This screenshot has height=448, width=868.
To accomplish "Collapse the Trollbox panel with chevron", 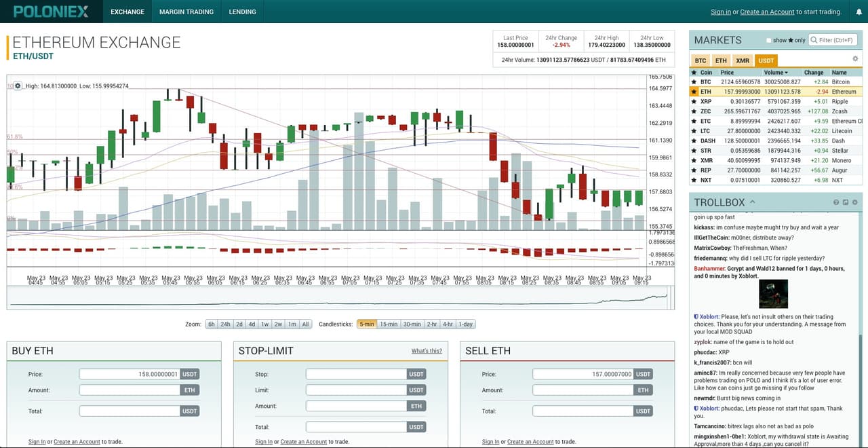I will [753, 202].
